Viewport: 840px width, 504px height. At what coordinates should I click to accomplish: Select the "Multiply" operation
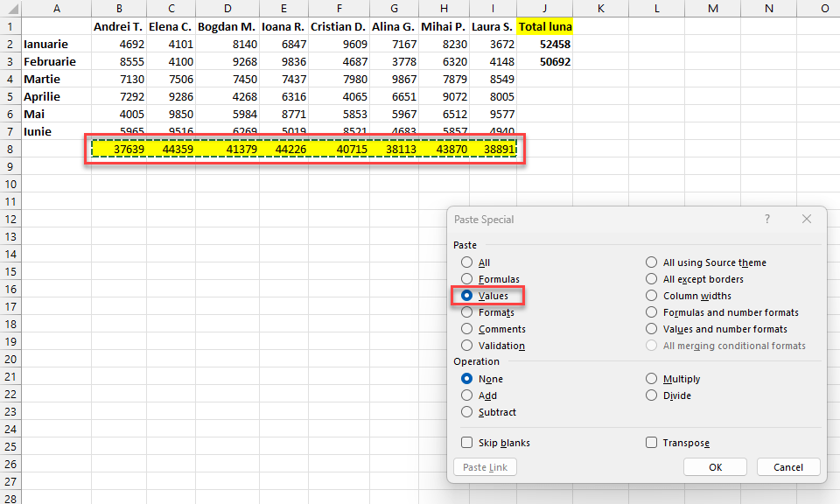click(651, 378)
